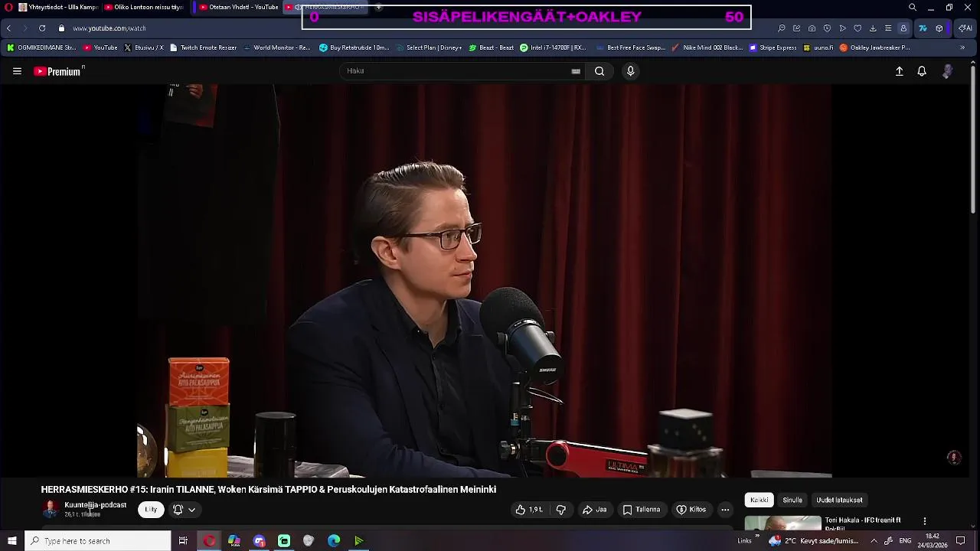Start voice search with microphone icon
Screen dimensions: 980x551
click(630, 71)
